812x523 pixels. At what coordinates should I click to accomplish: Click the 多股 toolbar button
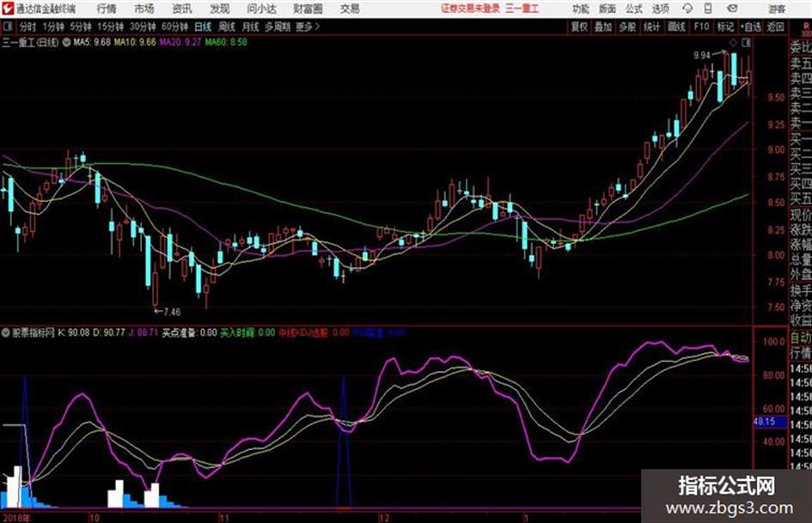coord(627,27)
